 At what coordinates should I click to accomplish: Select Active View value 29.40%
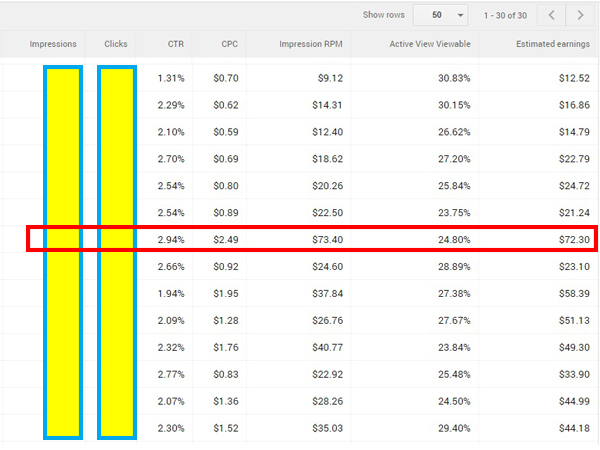(x=454, y=429)
